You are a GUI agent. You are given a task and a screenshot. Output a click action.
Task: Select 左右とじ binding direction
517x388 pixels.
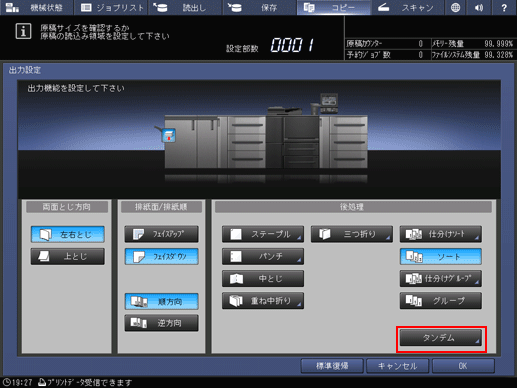[x=68, y=234]
